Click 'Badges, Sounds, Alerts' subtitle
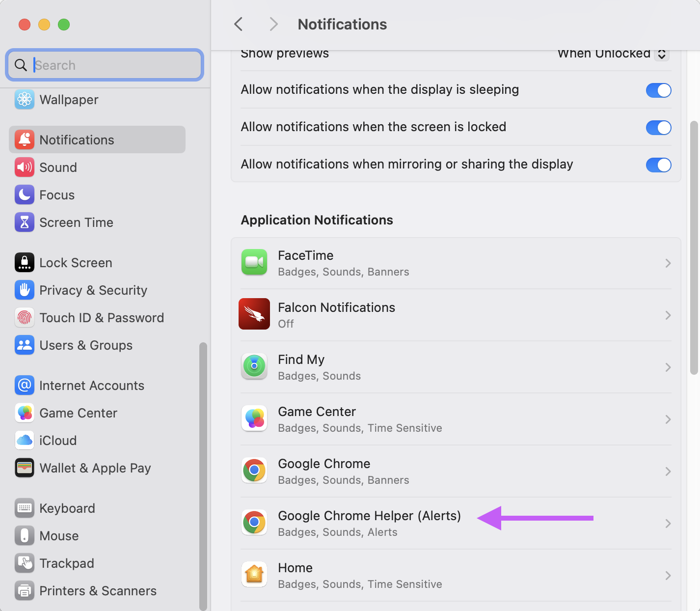Image resolution: width=700 pixels, height=611 pixels. (337, 532)
